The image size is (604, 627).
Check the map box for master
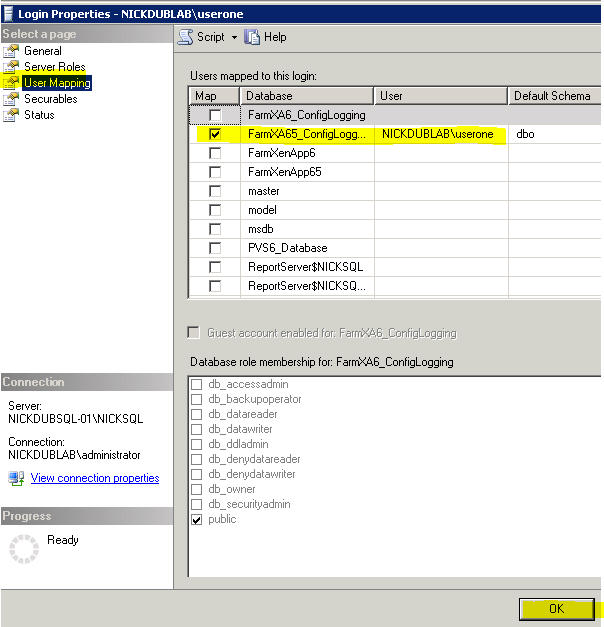pos(215,191)
